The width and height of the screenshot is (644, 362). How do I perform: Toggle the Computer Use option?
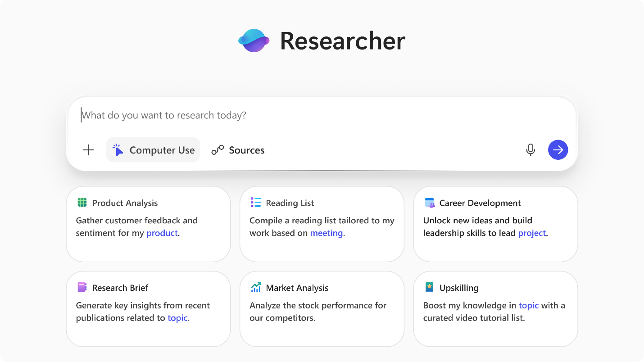153,150
